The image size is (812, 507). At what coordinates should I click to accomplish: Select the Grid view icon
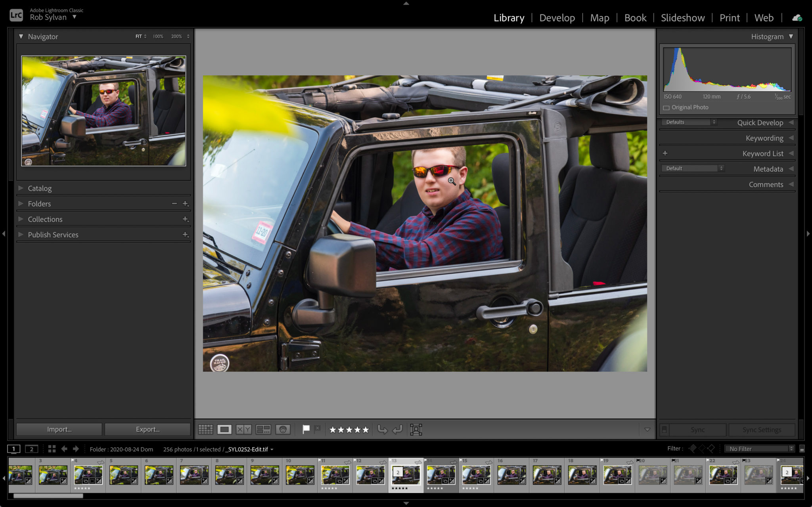[205, 429]
